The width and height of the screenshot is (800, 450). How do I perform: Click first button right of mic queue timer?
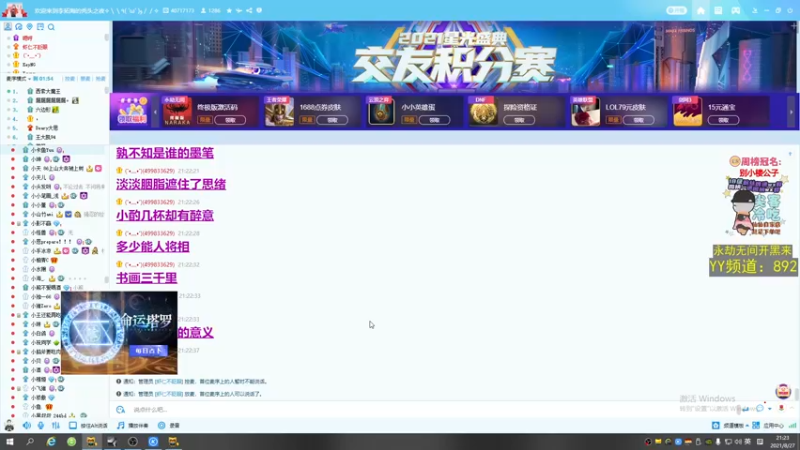click(69, 79)
